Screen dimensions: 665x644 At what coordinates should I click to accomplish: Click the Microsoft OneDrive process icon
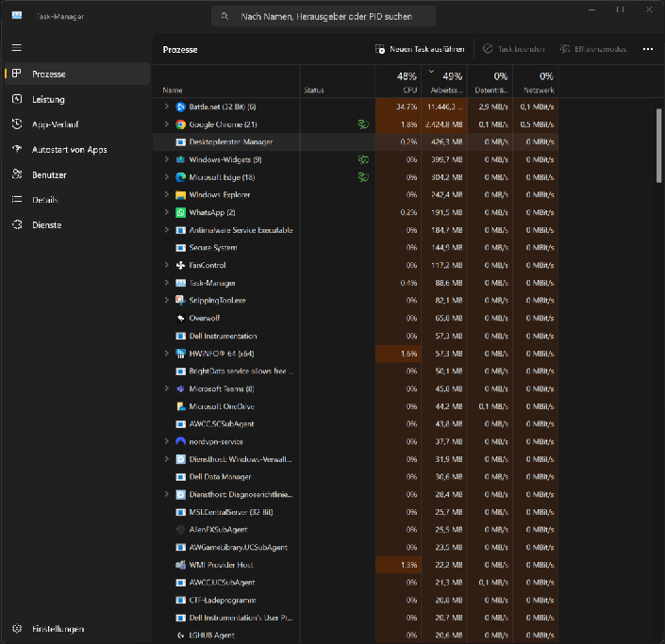coord(181,406)
